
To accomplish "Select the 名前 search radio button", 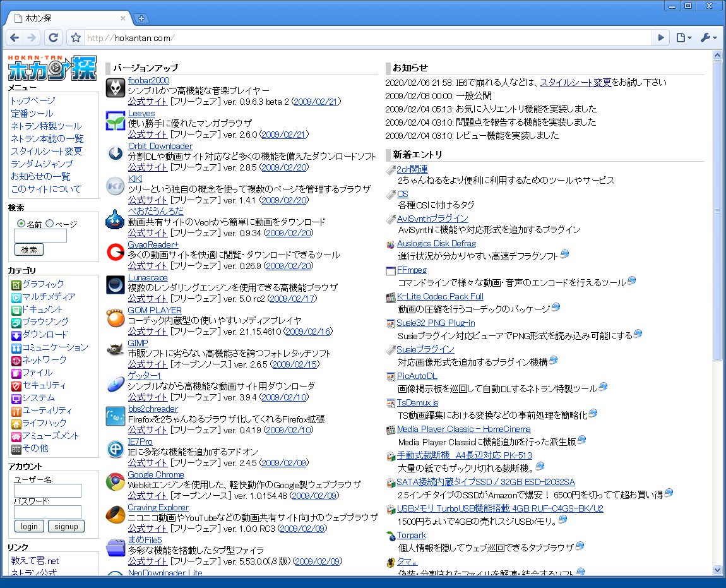I will pos(21,224).
